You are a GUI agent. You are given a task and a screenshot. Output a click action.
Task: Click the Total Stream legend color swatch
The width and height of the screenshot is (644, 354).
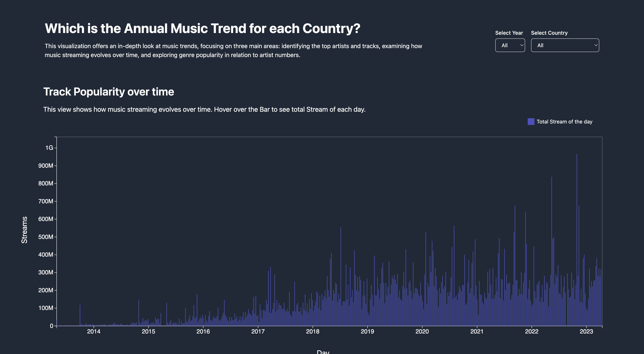(531, 122)
